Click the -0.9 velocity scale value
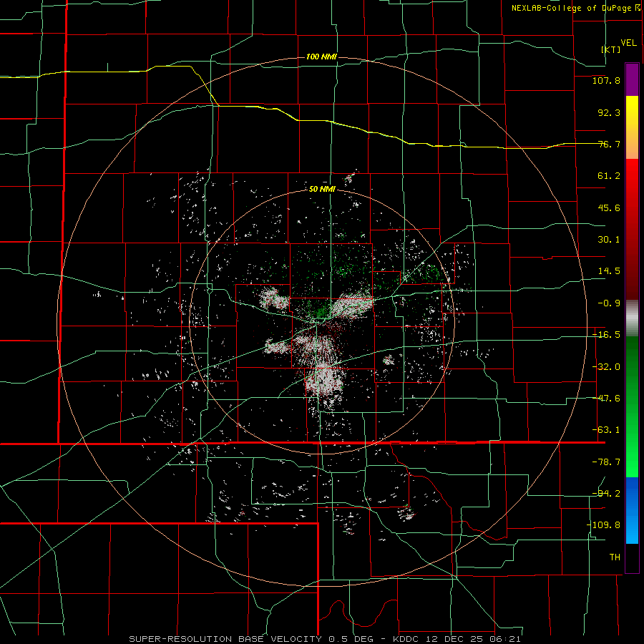 pos(609,303)
